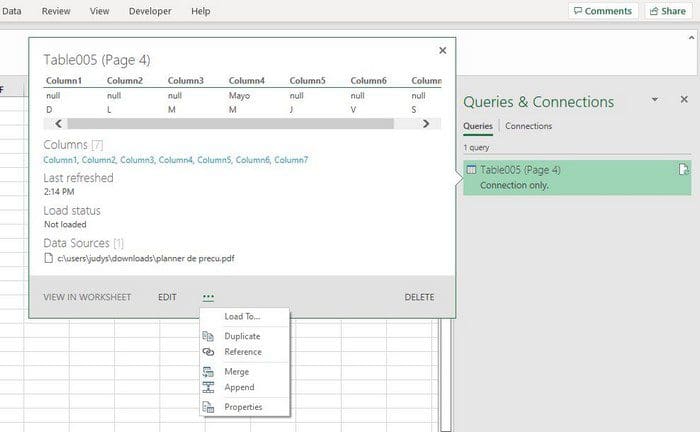
Task: Click the Append icon in the menu
Action: (208, 387)
